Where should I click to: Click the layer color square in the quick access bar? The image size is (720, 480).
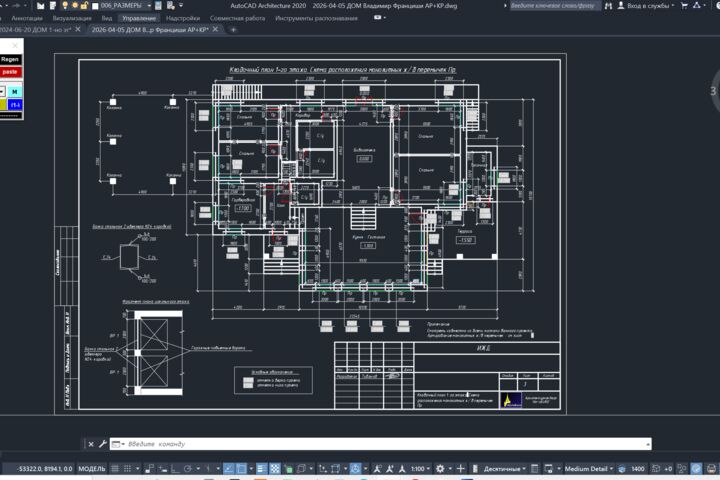[96, 6]
